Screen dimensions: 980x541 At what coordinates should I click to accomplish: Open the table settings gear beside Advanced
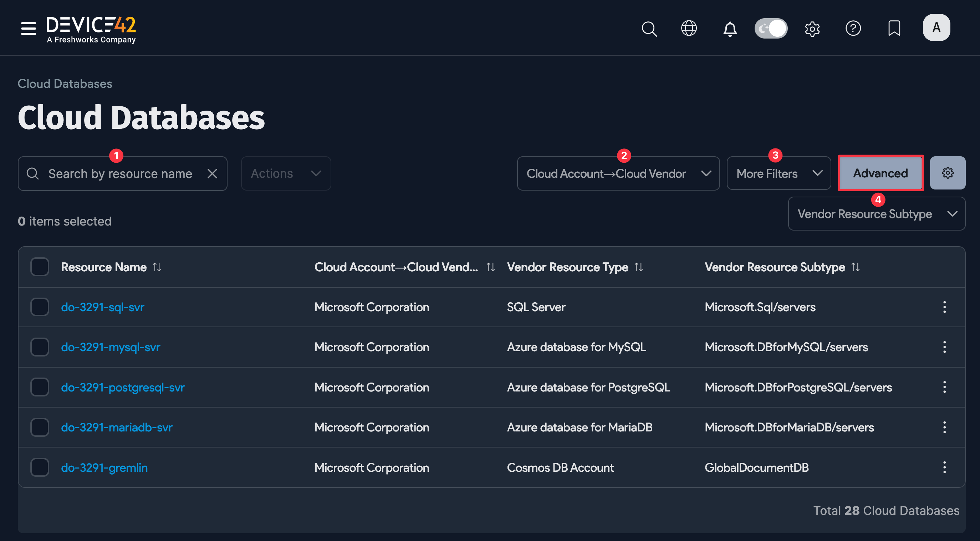[x=948, y=172]
